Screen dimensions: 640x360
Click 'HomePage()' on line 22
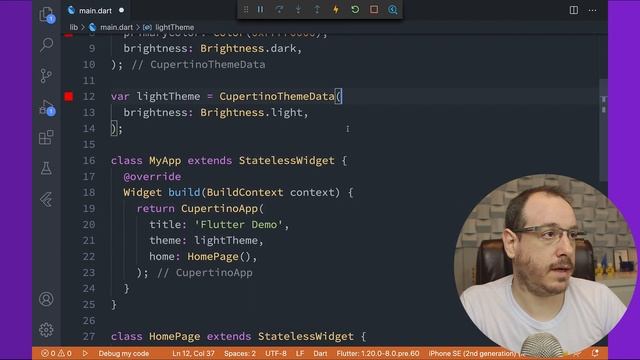pos(219,256)
